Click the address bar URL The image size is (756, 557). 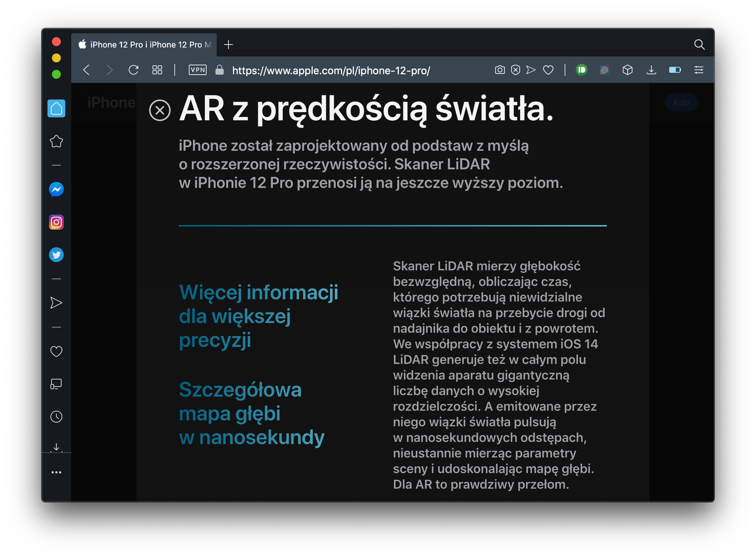point(331,70)
